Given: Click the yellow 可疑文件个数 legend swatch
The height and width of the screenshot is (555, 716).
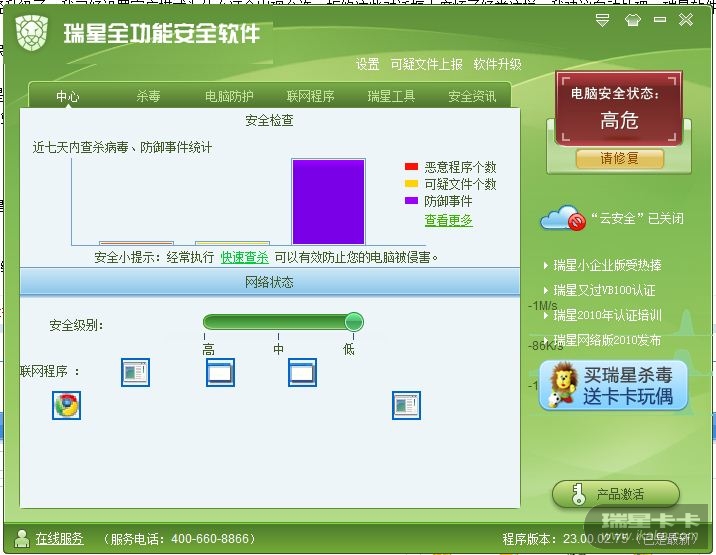Looking at the screenshot, I should (x=411, y=184).
